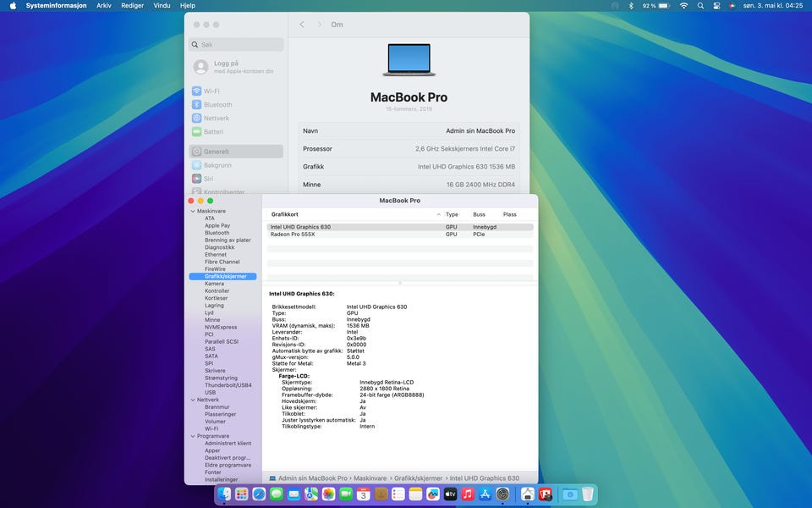Select Bluetooth under Maskinvare
Viewport: 812px width, 508px height.
click(x=217, y=234)
